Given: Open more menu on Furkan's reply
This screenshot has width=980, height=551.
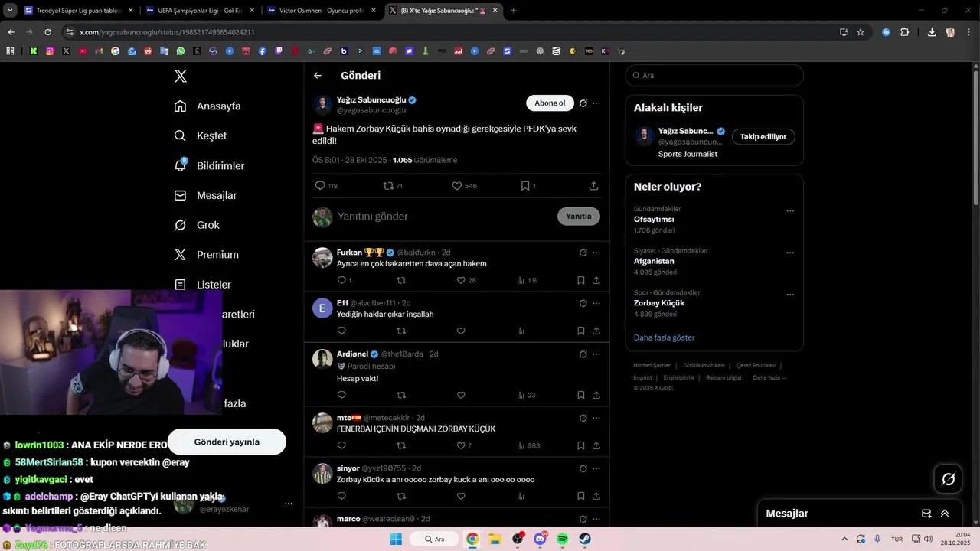Looking at the screenshot, I should 596,253.
